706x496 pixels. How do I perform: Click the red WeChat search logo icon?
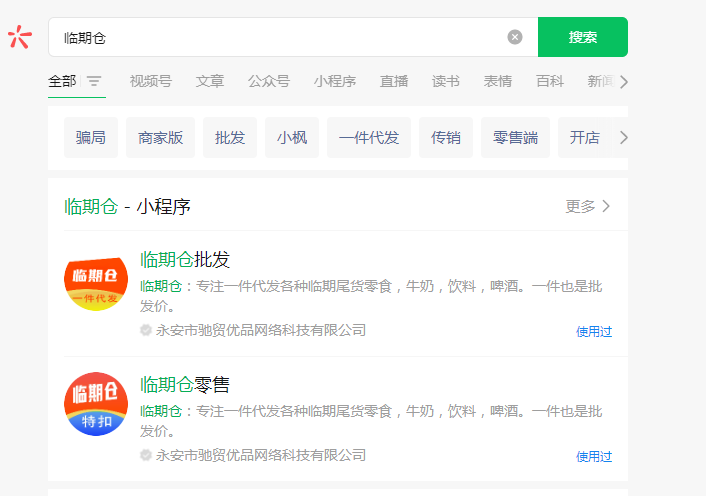[20, 37]
